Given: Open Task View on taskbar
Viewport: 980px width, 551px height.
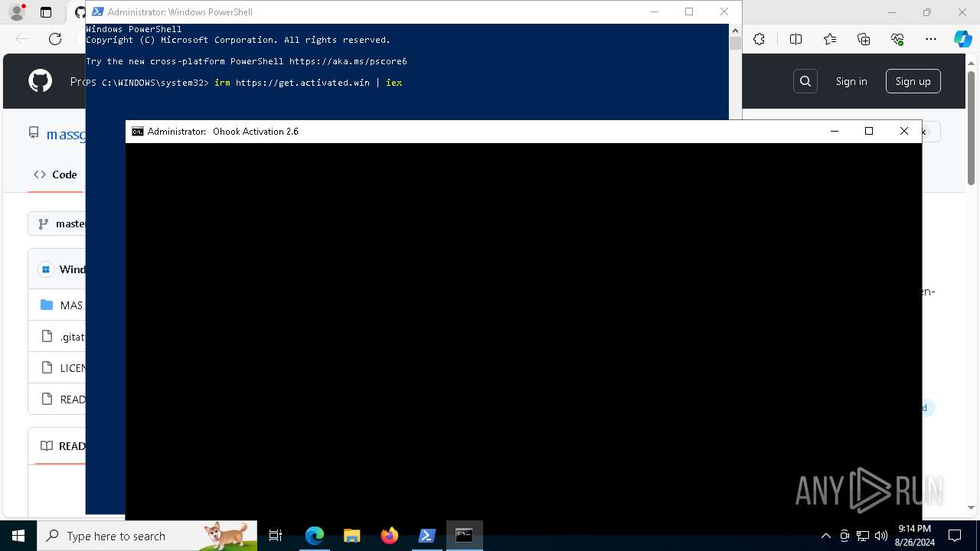Looking at the screenshot, I should [276, 536].
